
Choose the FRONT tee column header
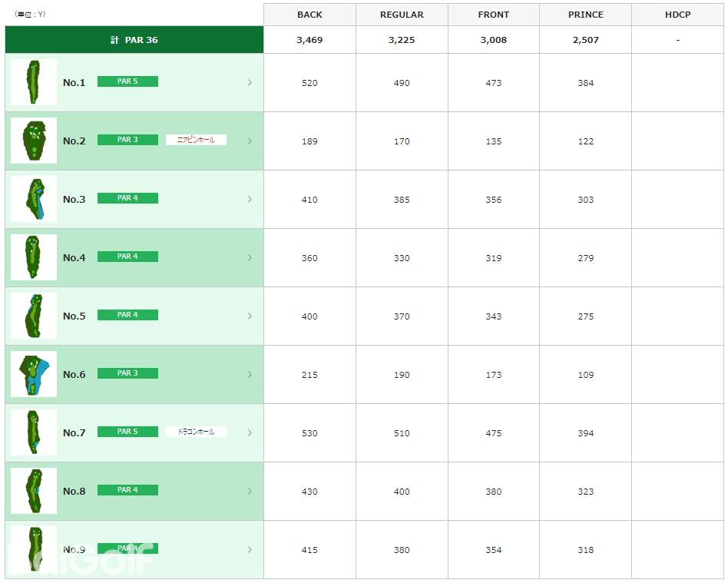[493, 15]
